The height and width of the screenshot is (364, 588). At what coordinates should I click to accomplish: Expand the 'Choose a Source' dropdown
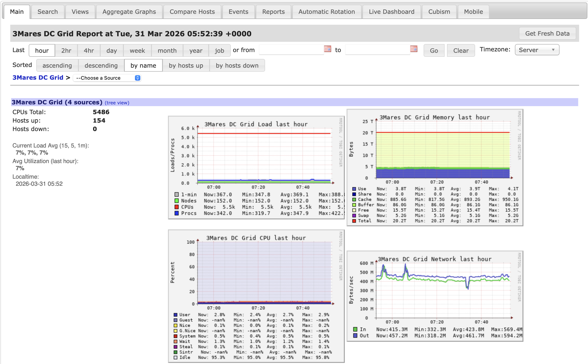107,78
